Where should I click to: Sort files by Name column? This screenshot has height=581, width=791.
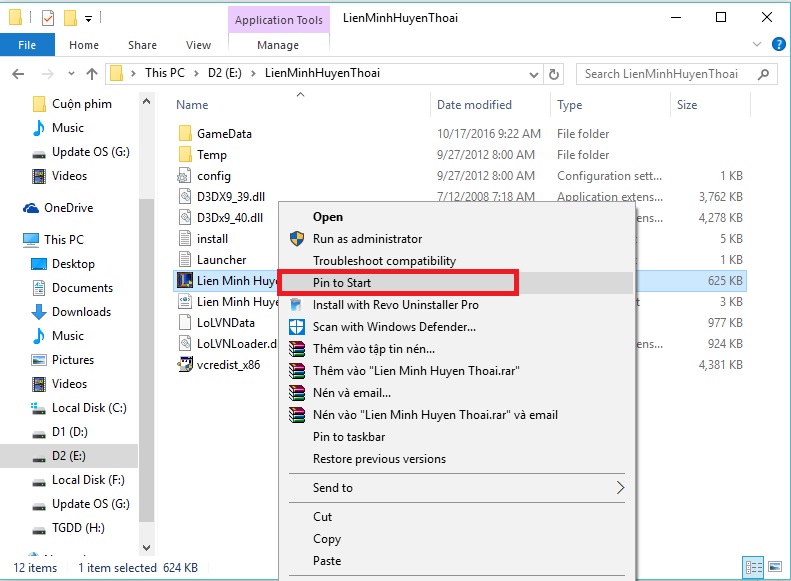192,105
